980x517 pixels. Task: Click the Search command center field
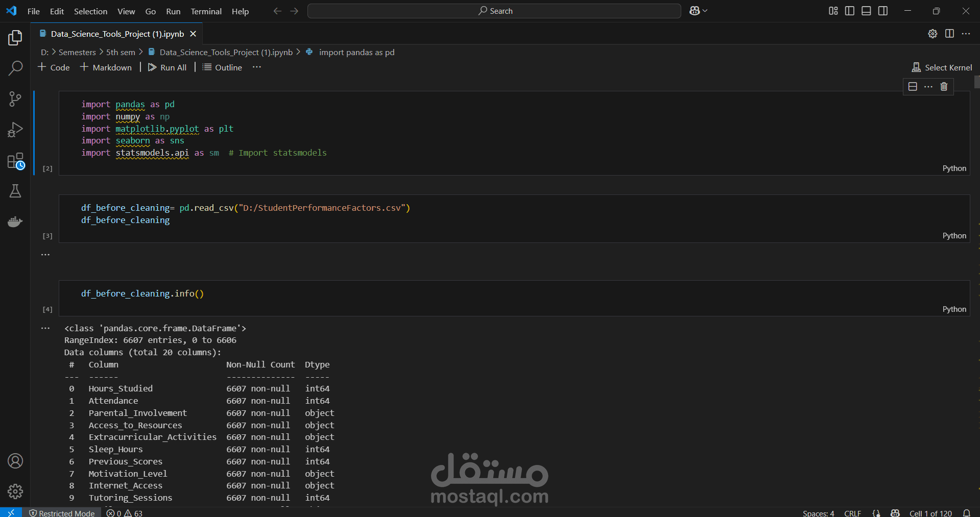494,11
